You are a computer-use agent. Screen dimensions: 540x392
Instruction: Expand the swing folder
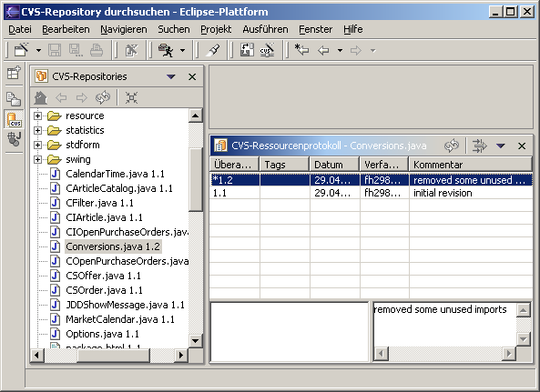38,159
